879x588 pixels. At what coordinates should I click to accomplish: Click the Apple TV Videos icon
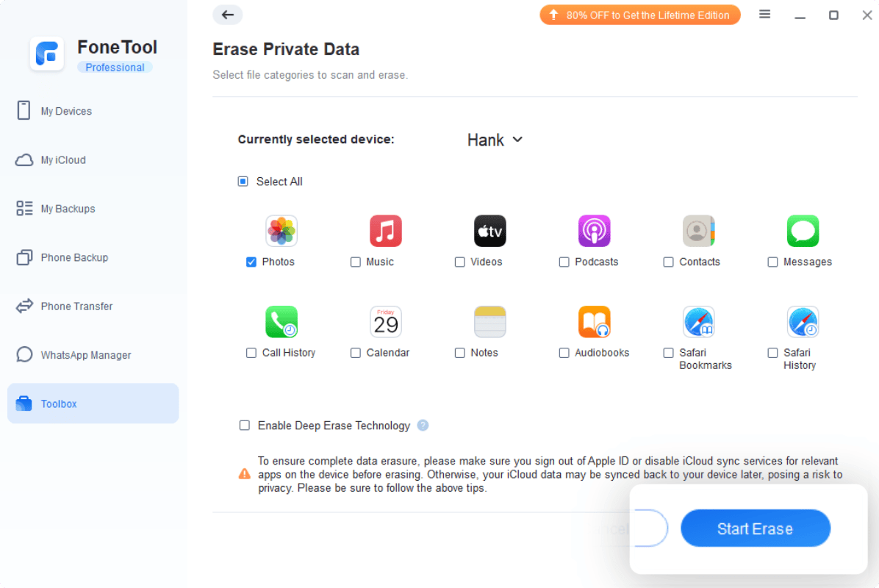coord(490,231)
